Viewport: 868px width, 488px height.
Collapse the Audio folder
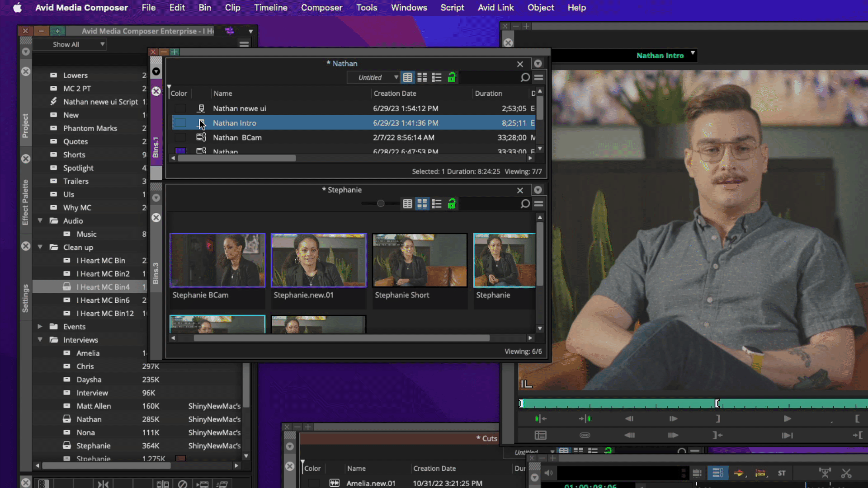tap(40, 221)
